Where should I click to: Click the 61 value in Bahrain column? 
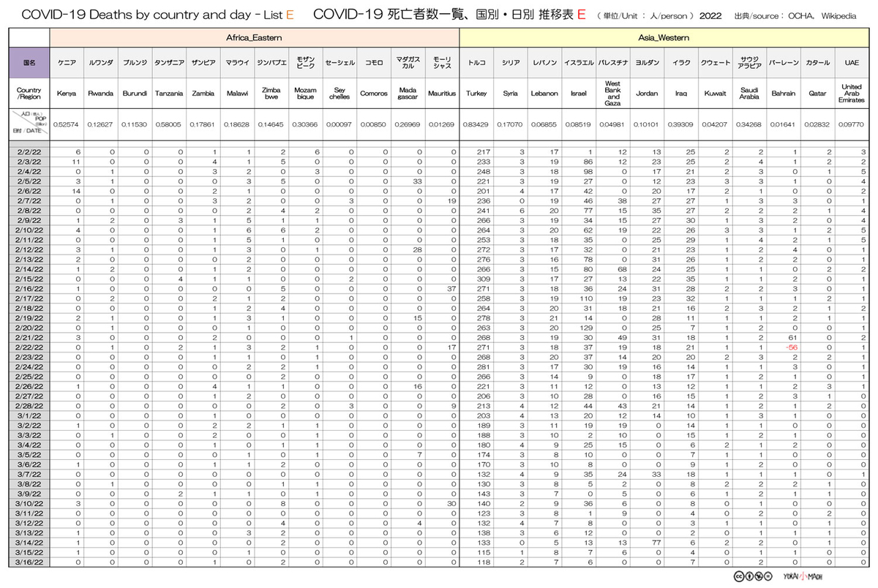(x=792, y=338)
